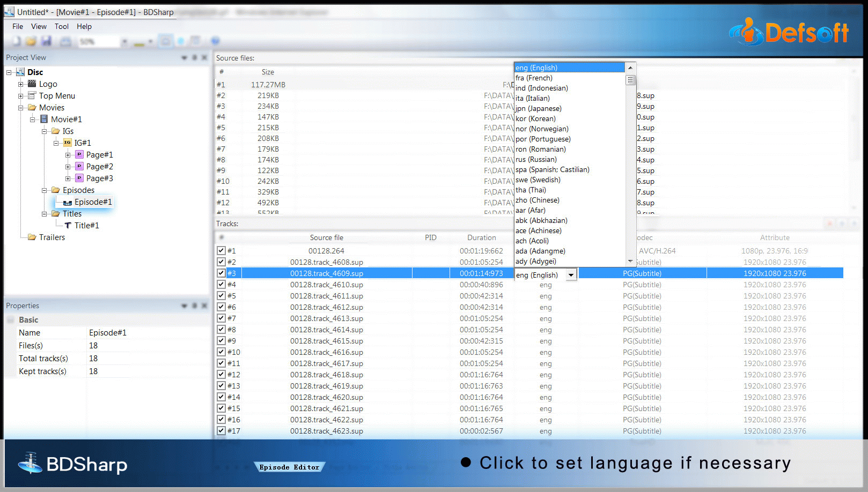Click the Disc icon in Project View
Image resolution: width=868 pixels, height=492 pixels.
point(21,72)
